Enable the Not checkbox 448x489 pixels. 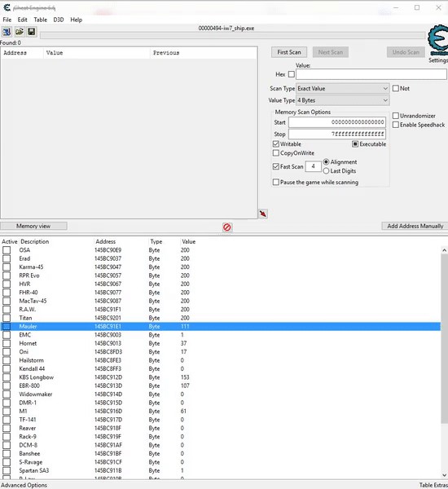click(x=396, y=88)
